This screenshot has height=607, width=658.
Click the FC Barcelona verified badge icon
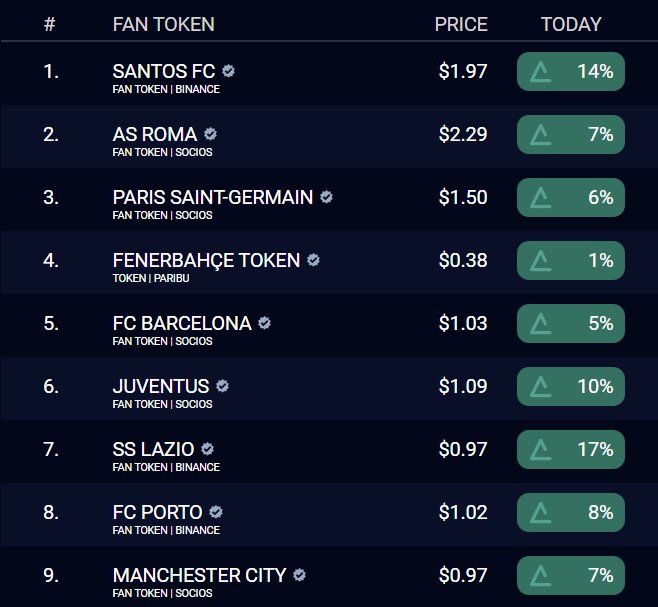(265, 323)
